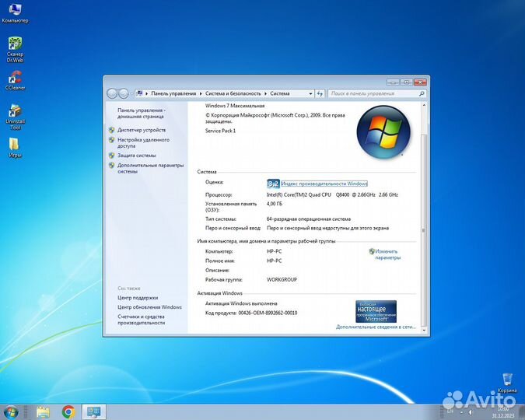Maximize the System window
The width and height of the screenshot is (525, 420).
(407, 82)
